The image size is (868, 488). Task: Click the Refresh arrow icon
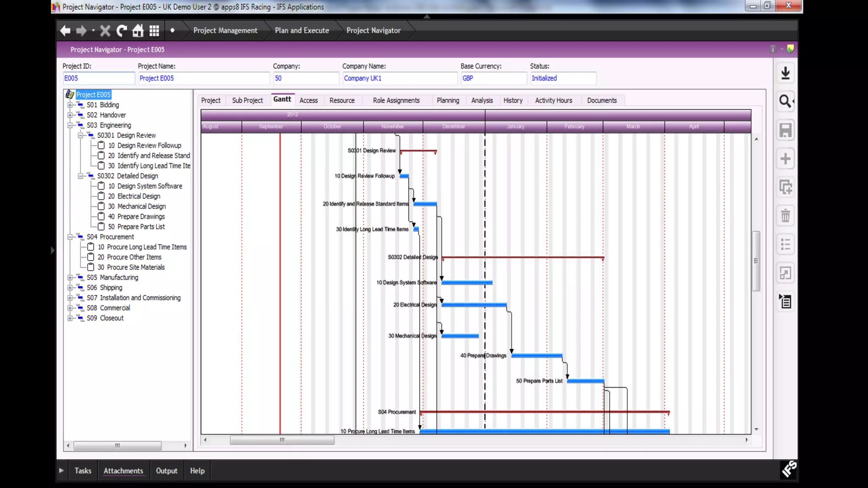[x=122, y=30]
